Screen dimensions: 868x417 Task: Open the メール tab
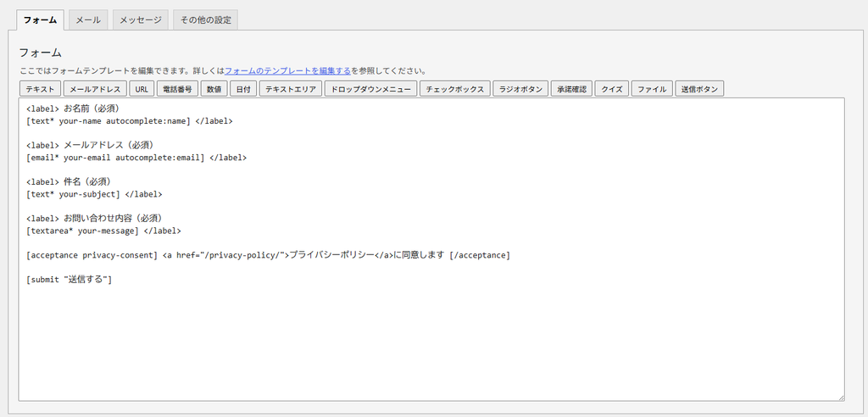pyautogui.click(x=88, y=20)
